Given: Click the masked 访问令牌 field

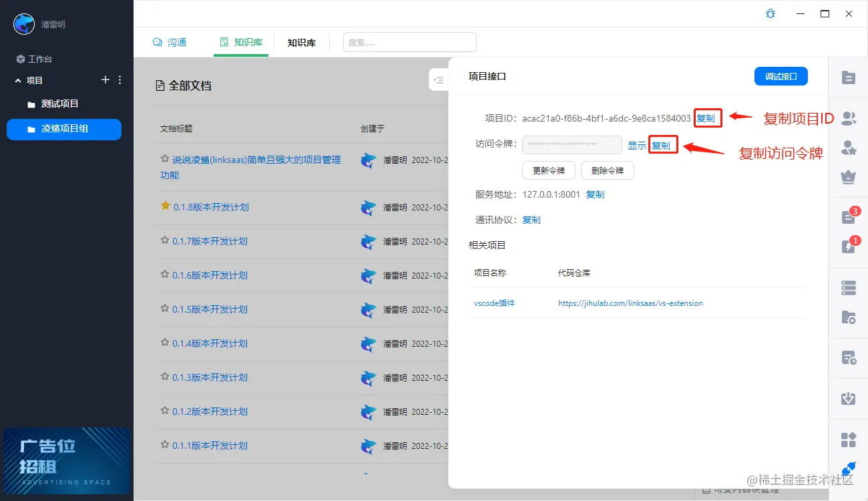Looking at the screenshot, I should point(572,145).
